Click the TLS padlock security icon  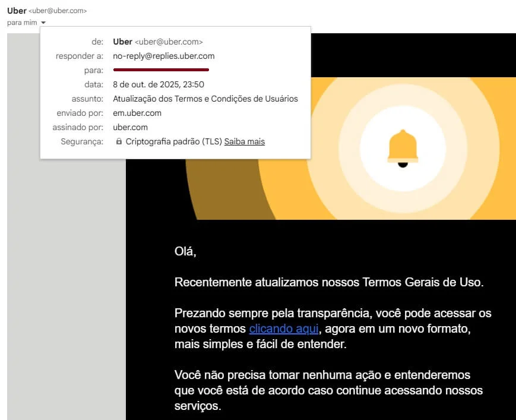pyautogui.click(x=119, y=141)
